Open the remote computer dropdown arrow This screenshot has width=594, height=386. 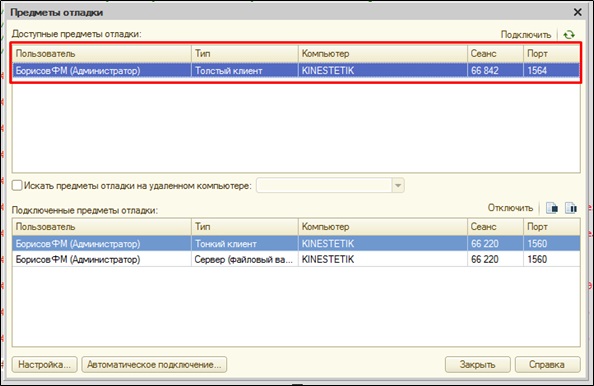pyautogui.click(x=398, y=186)
